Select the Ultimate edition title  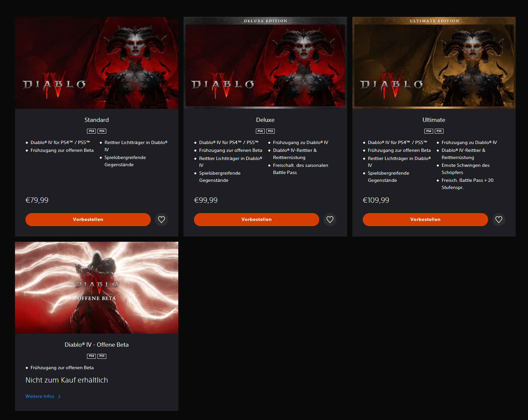click(x=434, y=120)
